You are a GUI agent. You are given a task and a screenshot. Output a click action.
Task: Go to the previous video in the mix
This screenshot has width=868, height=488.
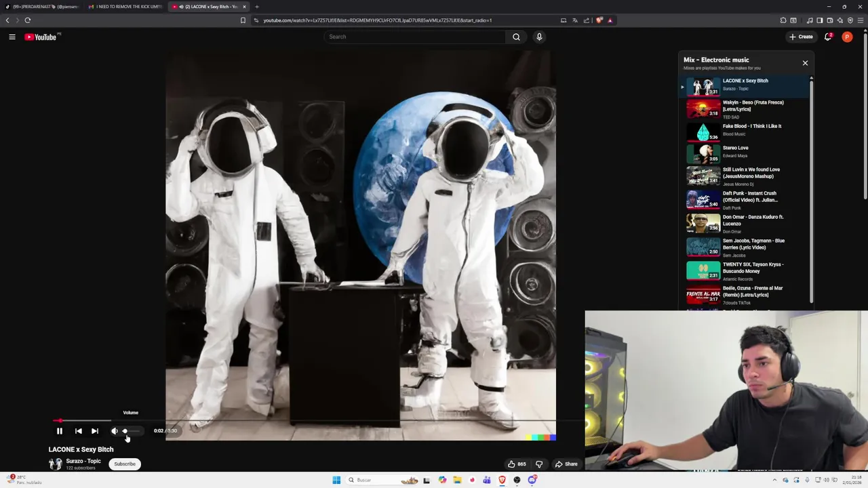click(79, 431)
